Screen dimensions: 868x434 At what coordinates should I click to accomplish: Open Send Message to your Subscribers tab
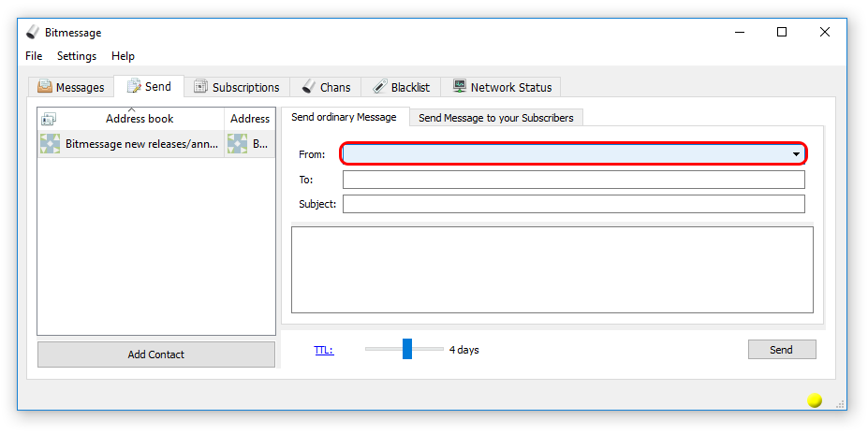(x=496, y=118)
